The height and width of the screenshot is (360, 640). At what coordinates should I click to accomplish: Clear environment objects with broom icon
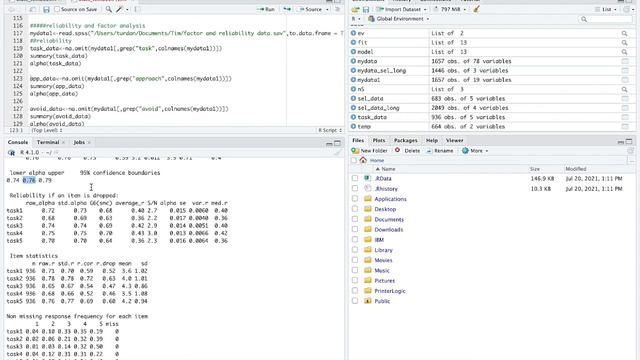(476, 9)
